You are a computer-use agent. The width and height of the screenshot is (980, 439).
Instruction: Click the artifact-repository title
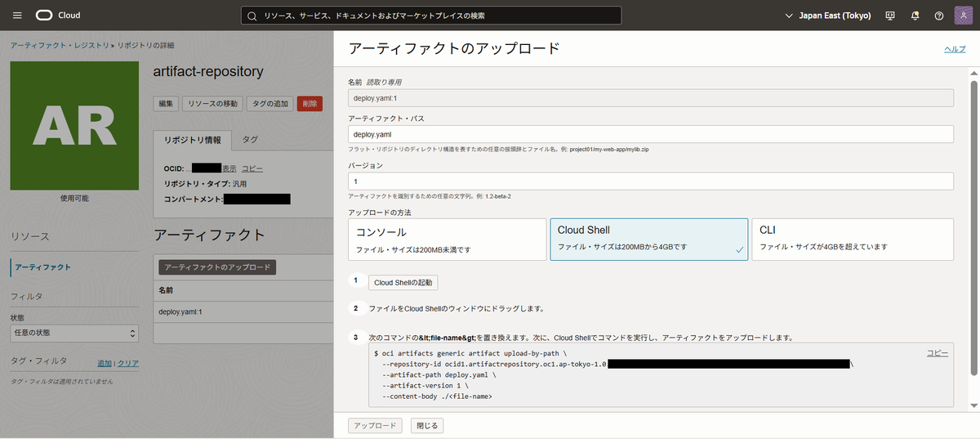[x=208, y=71]
